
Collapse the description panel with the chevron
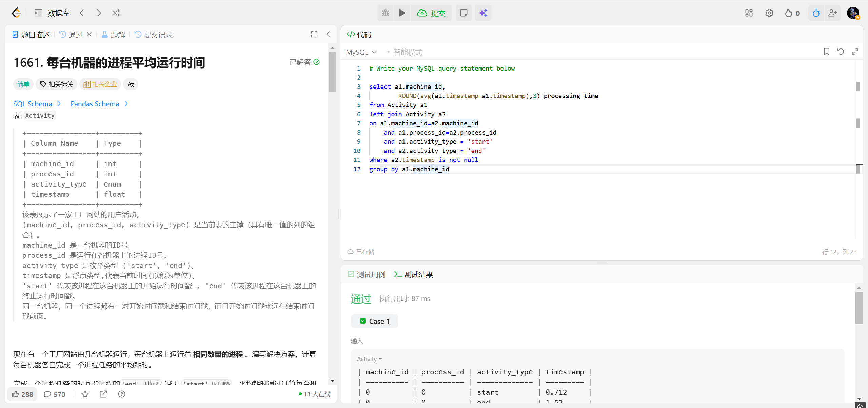point(328,34)
